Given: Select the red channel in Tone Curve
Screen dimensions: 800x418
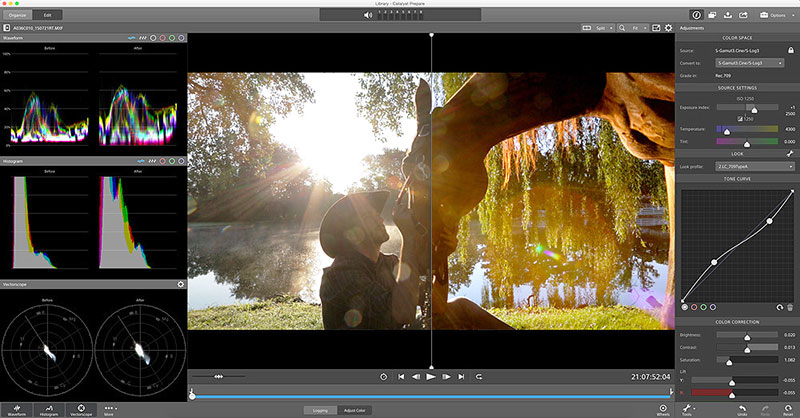Looking at the screenshot, I should pyautogui.click(x=694, y=306).
